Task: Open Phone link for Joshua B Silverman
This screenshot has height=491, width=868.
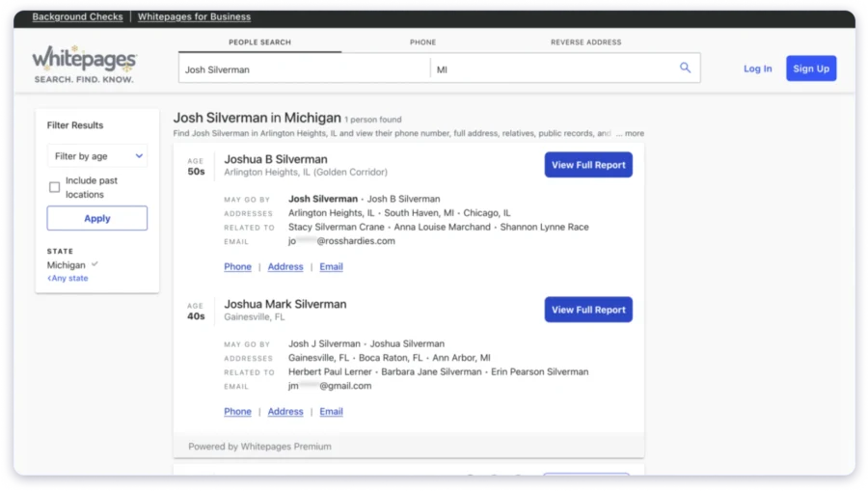Action: pyautogui.click(x=237, y=267)
